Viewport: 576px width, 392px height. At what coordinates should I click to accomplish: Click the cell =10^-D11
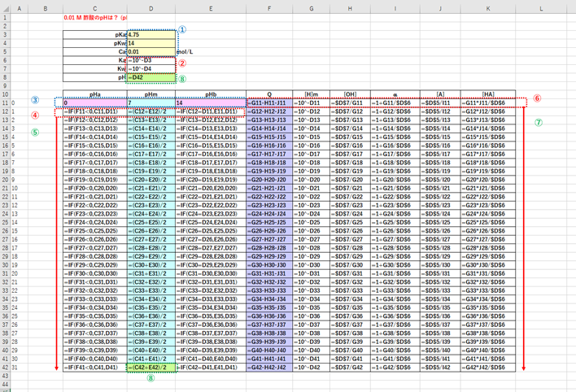(x=311, y=102)
